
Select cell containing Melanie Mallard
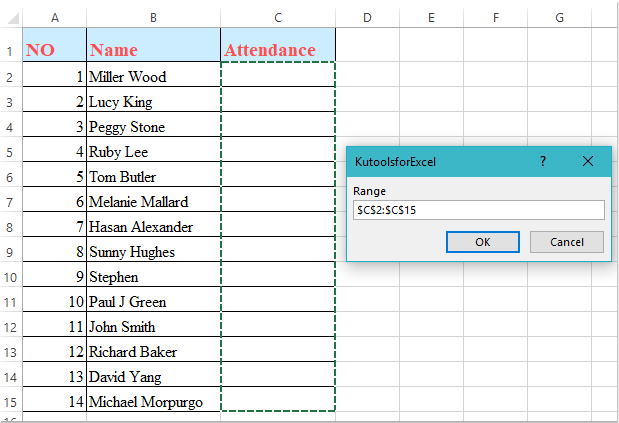tap(153, 202)
